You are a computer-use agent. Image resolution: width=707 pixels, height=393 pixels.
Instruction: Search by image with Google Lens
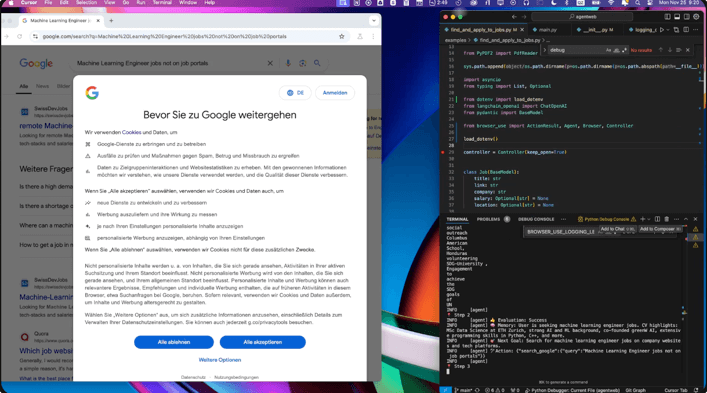pos(303,63)
